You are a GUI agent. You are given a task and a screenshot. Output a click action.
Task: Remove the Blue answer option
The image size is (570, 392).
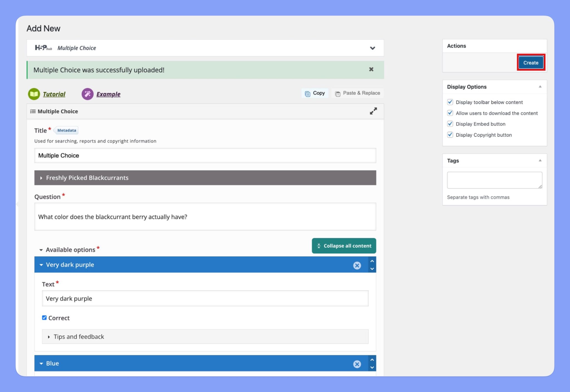[x=357, y=364]
